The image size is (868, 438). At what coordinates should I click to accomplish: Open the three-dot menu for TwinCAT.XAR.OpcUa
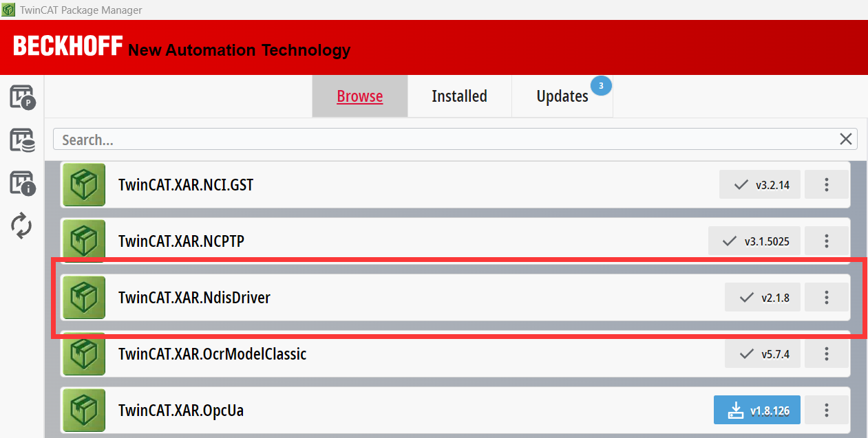tap(827, 410)
